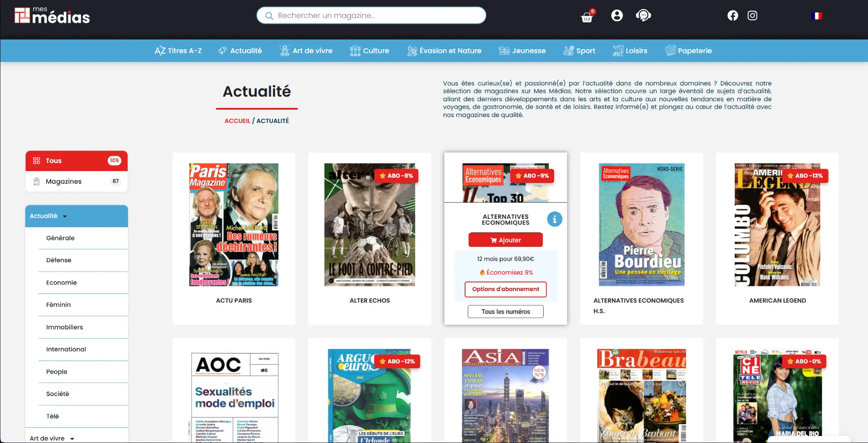Screen dimensions: 868x443
Task: Add Alternatives Economiques with Ajouter button
Action: (x=505, y=240)
